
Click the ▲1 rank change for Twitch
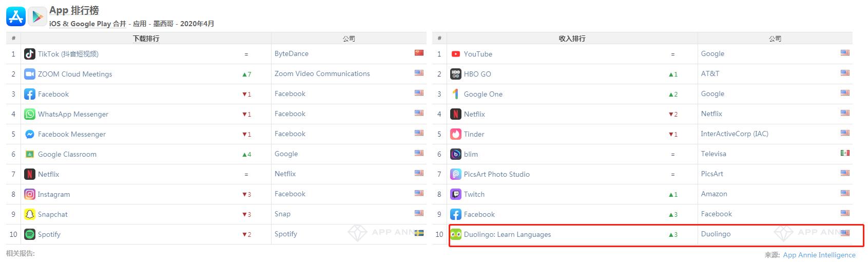(x=673, y=194)
